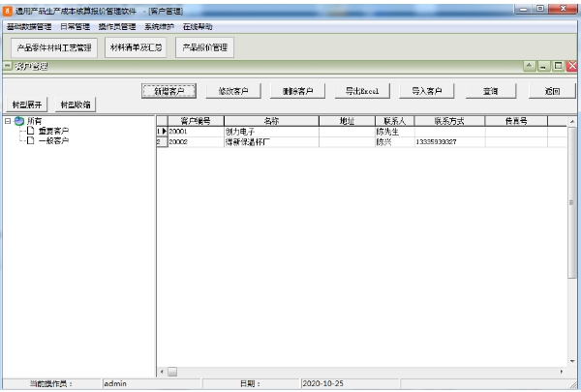
Task: Open the 操作员管理 menu
Action: pos(117,27)
